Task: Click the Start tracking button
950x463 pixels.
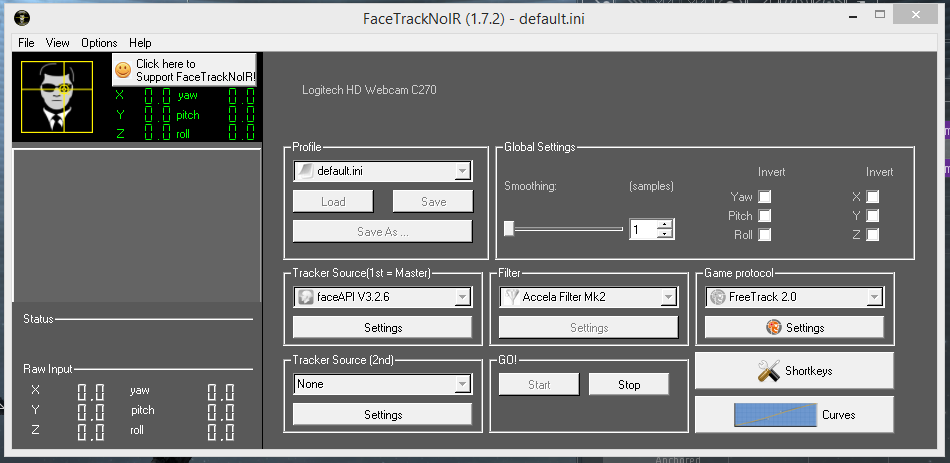Action: pyautogui.click(x=539, y=384)
